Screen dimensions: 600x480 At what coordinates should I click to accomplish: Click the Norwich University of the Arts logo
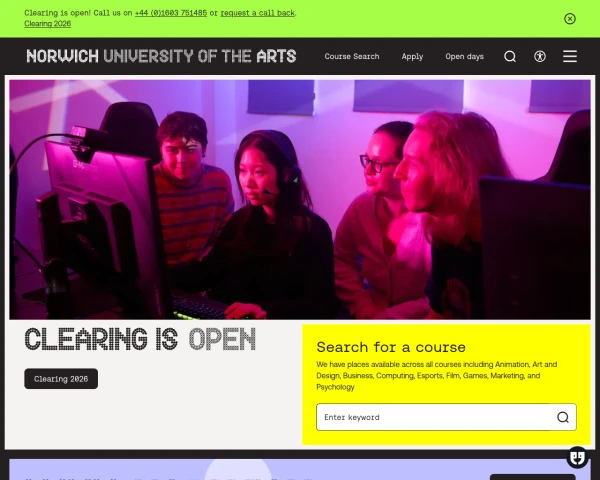tap(161, 56)
